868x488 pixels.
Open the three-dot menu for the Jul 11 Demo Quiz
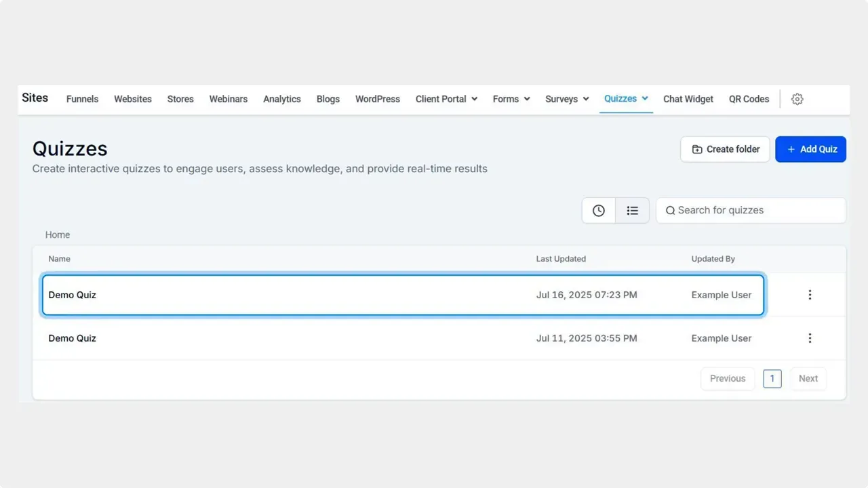pos(810,338)
